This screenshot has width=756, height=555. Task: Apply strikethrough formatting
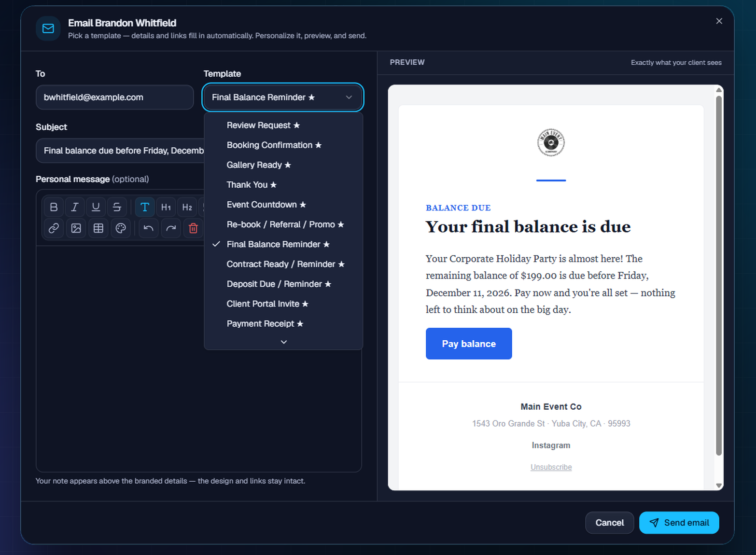pyautogui.click(x=117, y=207)
